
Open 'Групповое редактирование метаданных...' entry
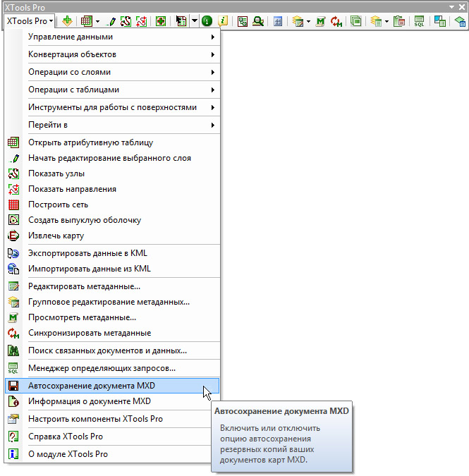click(112, 302)
